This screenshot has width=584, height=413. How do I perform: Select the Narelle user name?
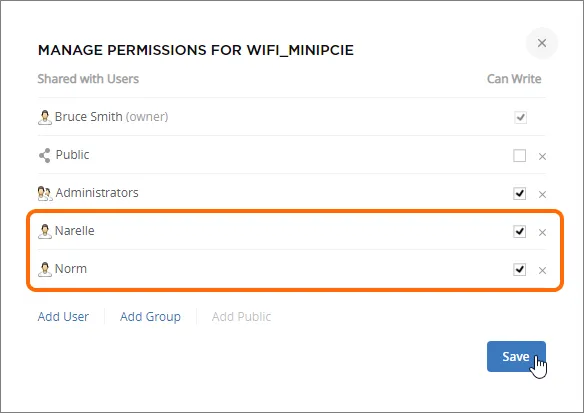point(74,231)
